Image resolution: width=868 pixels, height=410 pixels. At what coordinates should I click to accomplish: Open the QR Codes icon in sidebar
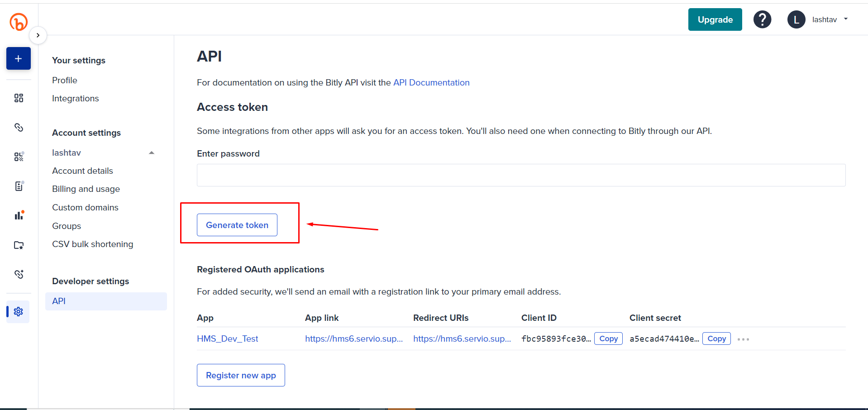[19, 157]
